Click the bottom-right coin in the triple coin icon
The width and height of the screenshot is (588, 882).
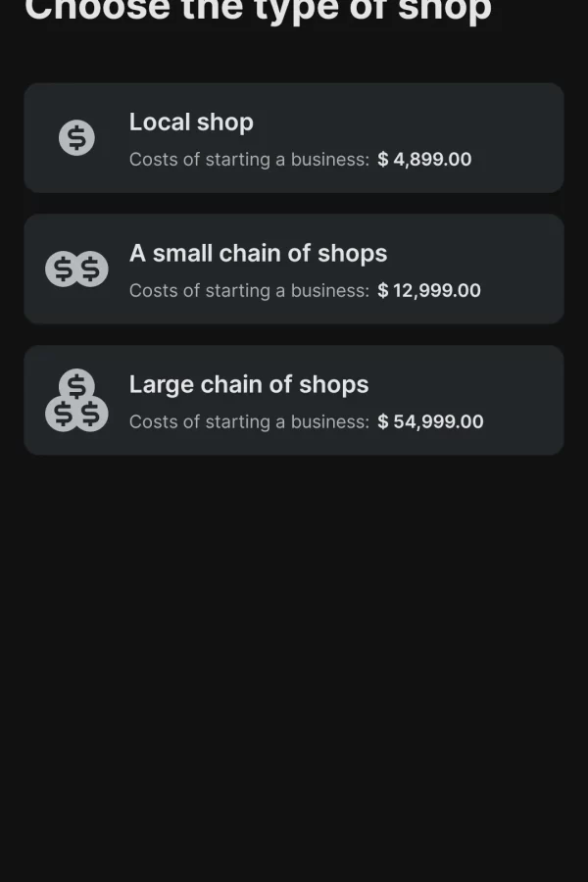point(91,415)
